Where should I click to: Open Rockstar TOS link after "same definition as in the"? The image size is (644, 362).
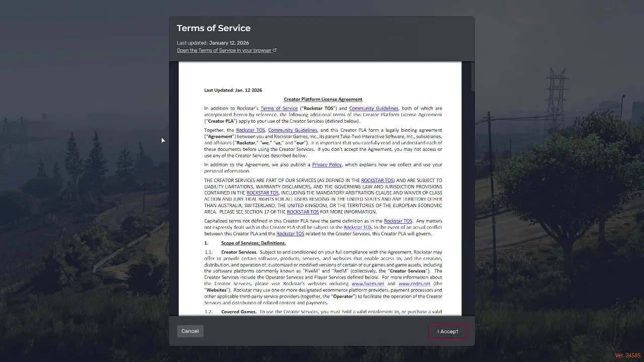coord(398,221)
